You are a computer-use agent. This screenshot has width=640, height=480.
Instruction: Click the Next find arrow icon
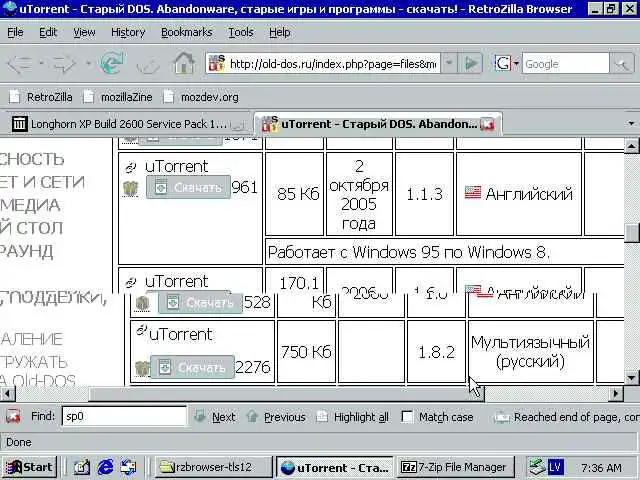(200, 416)
